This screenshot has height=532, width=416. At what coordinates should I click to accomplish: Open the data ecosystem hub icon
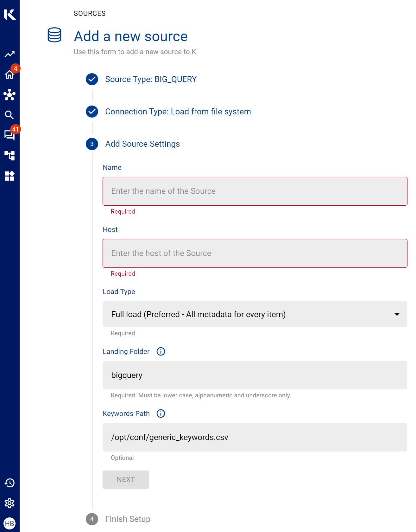click(x=9, y=95)
